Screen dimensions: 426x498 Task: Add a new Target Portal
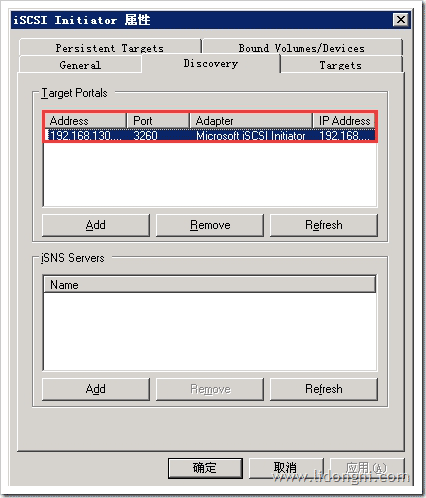point(96,225)
